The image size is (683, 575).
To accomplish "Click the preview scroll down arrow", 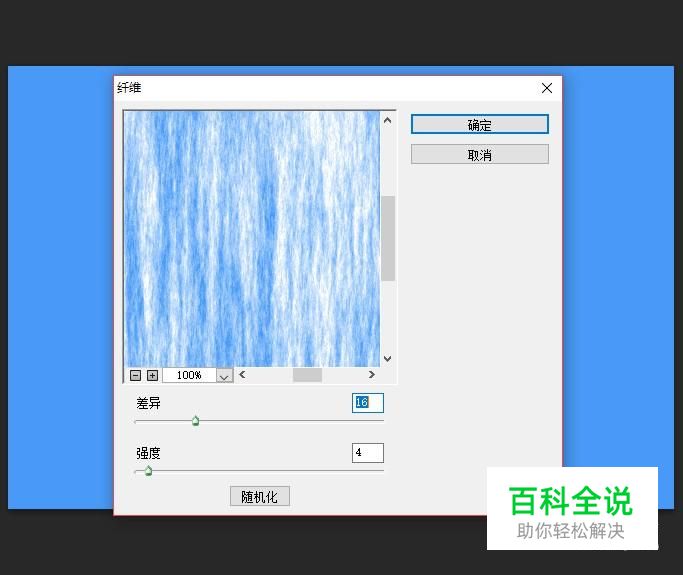I will pos(387,359).
